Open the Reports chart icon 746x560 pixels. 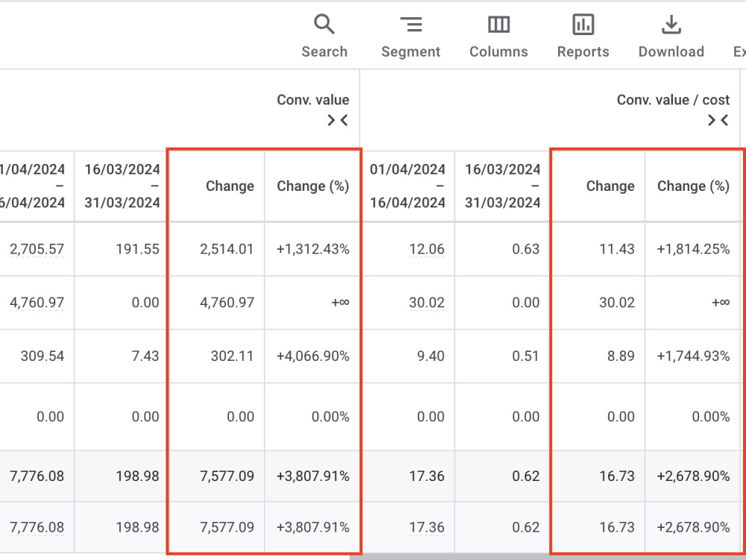pyautogui.click(x=583, y=25)
